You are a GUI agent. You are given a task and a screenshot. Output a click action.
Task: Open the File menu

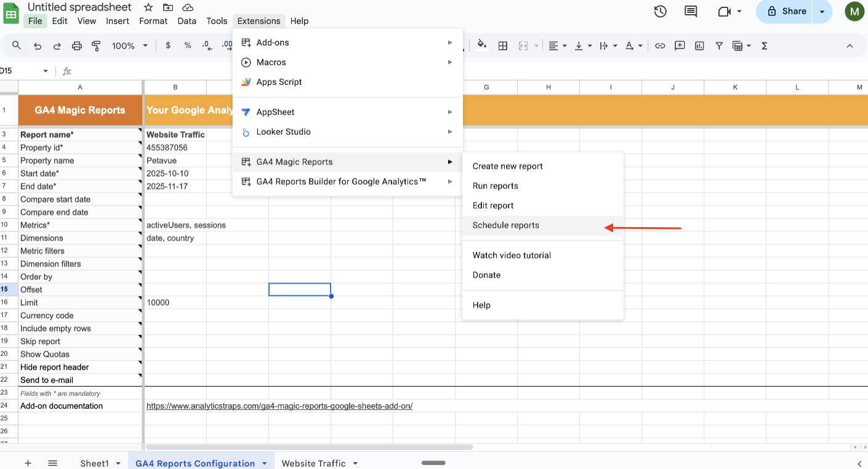(35, 21)
